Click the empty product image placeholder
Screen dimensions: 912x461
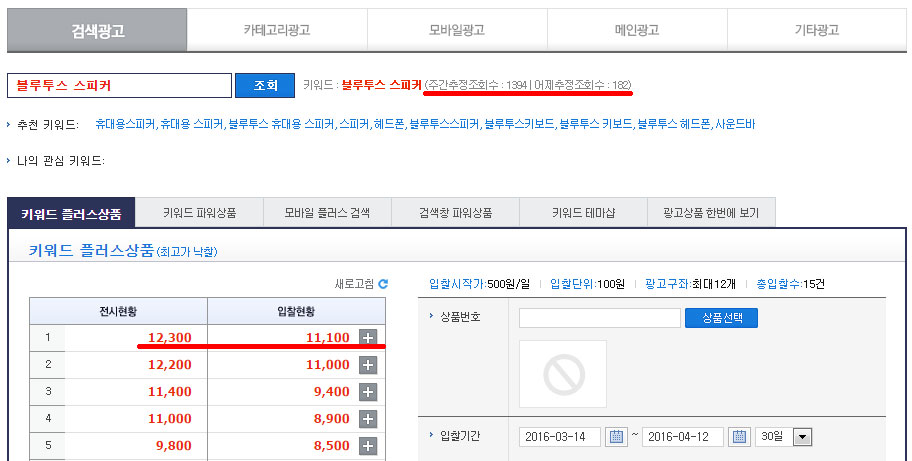click(x=563, y=374)
